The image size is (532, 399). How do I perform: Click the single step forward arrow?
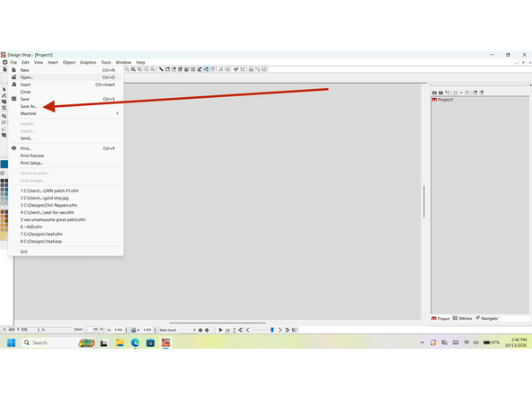tap(279, 330)
